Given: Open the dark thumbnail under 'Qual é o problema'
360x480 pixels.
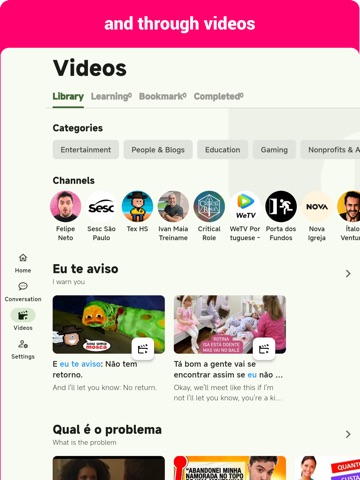Looking at the screenshot, I should (x=109, y=468).
